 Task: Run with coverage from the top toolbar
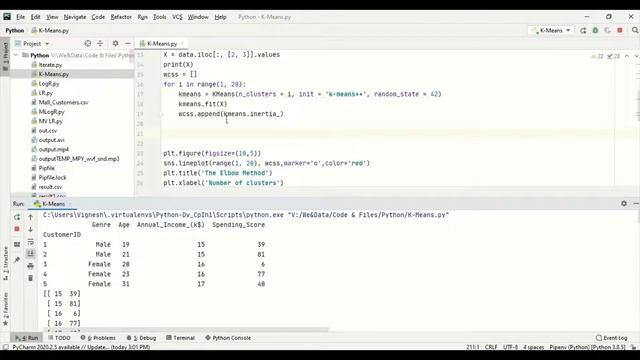607,31
